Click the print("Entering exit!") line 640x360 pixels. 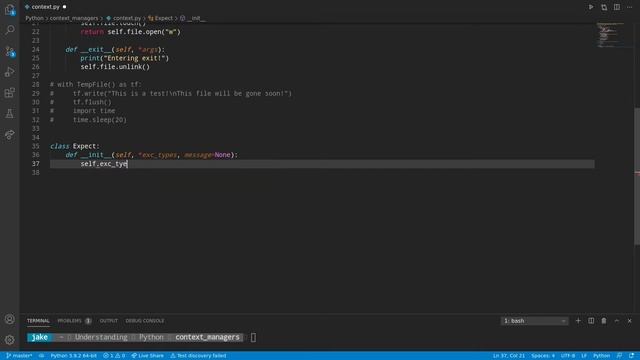pyautogui.click(x=124, y=58)
